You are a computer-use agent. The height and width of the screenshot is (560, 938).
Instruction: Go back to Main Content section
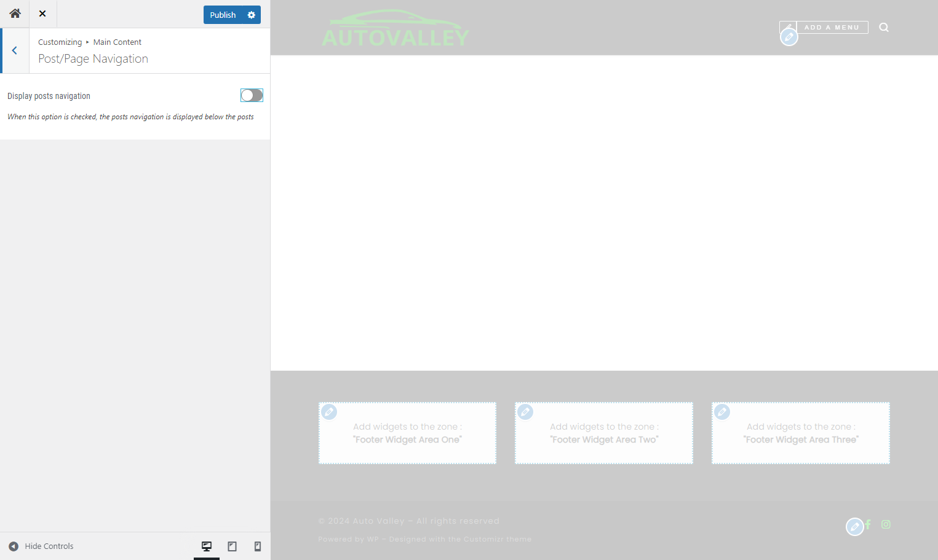(15, 50)
